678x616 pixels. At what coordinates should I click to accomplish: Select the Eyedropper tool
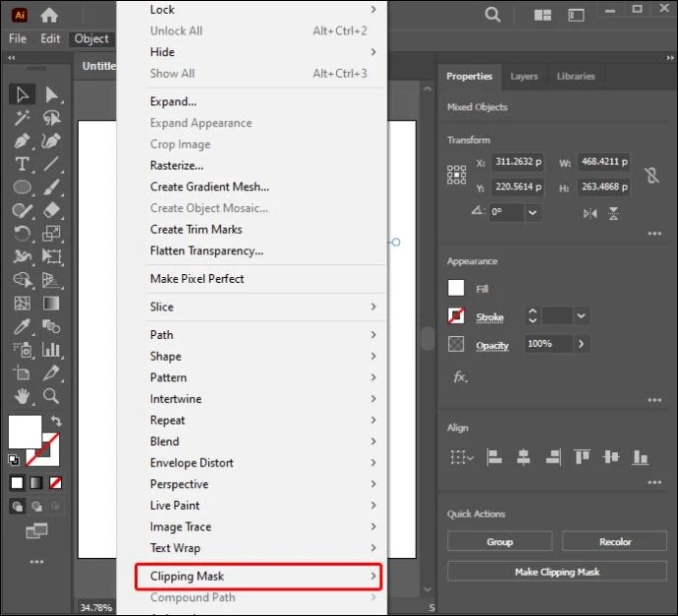click(22, 327)
